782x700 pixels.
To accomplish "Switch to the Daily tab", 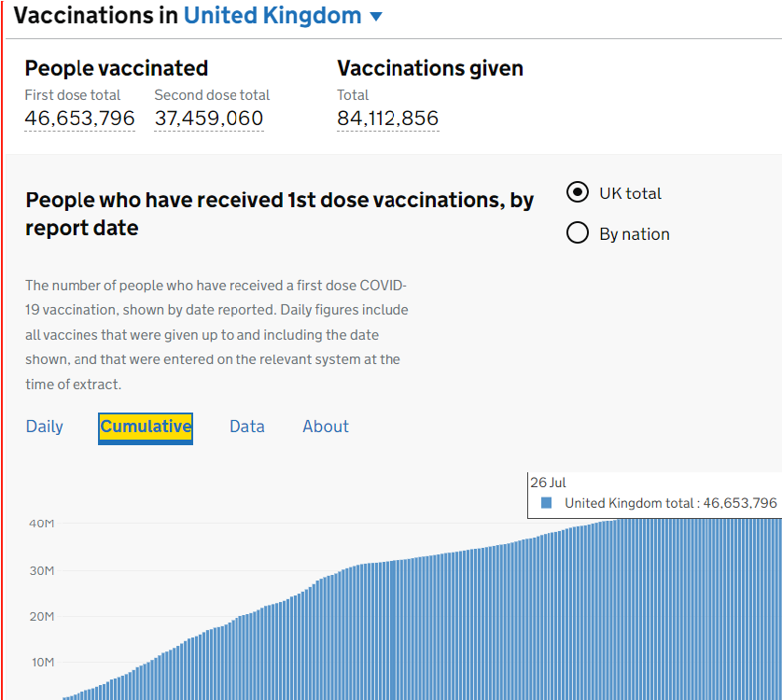I will [45, 427].
